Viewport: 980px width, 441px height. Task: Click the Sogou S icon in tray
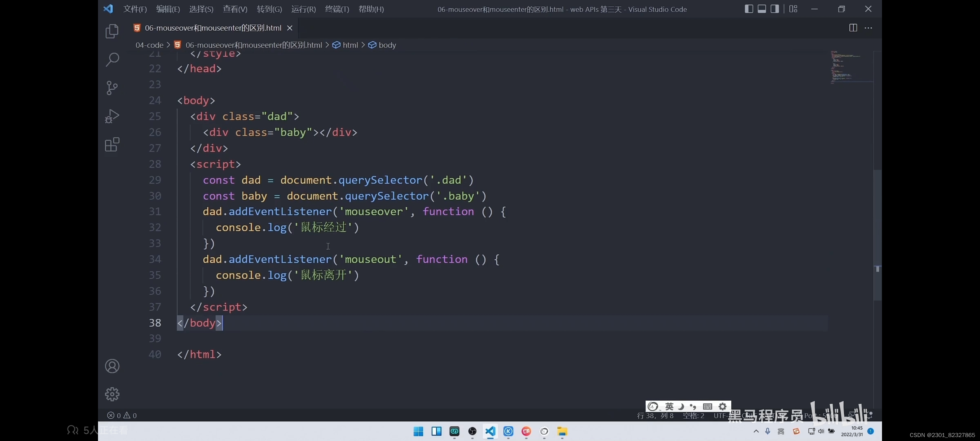(x=796, y=431)
